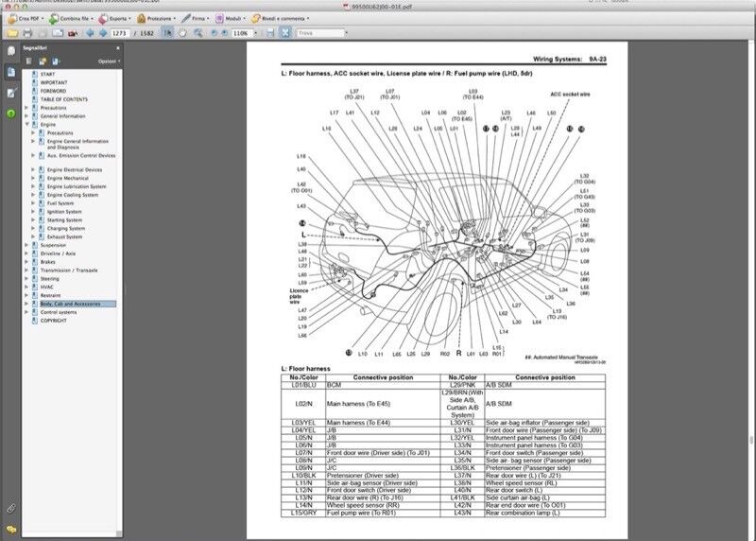Delete selected bookmark with trash icon
This screenshot has width=756, height=541.
click(30, 61)
